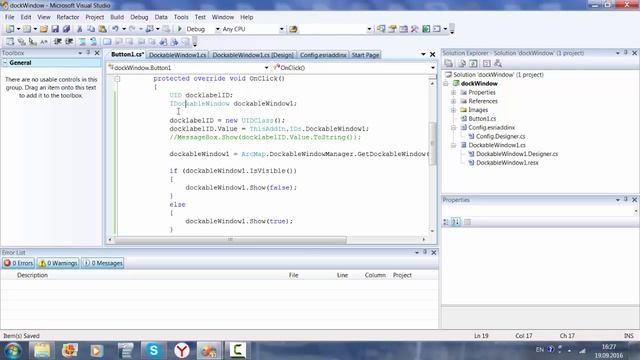This screenshot has height=360, width=640.
Task: Click the editor's horizontal scrollbar thumb
Action: [x=231, y=240]
